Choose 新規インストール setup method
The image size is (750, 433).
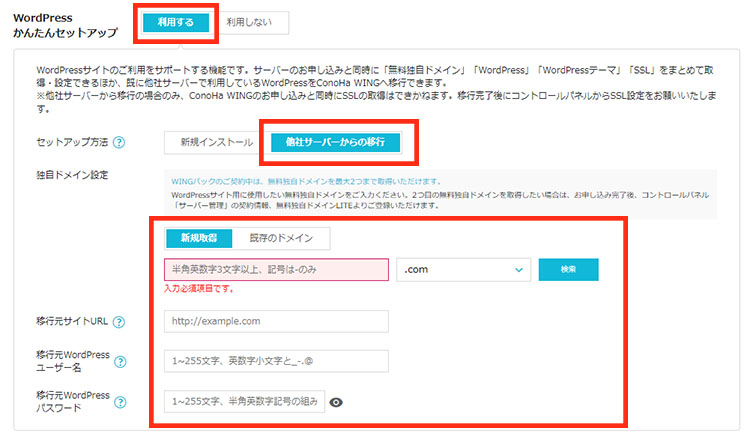coord(217,142)
